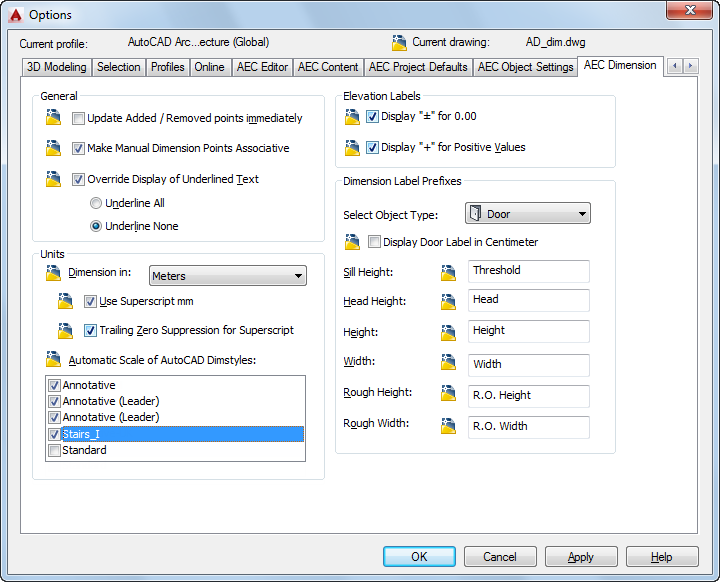The width and height of the screenshot is (720, 582).
Task: Click the R.O. Height prefix field
Action: click(x=529, y=396)
